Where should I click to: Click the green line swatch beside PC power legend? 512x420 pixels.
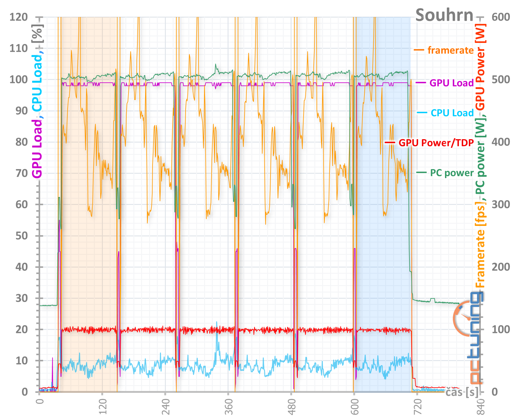(x=422, y=172)
